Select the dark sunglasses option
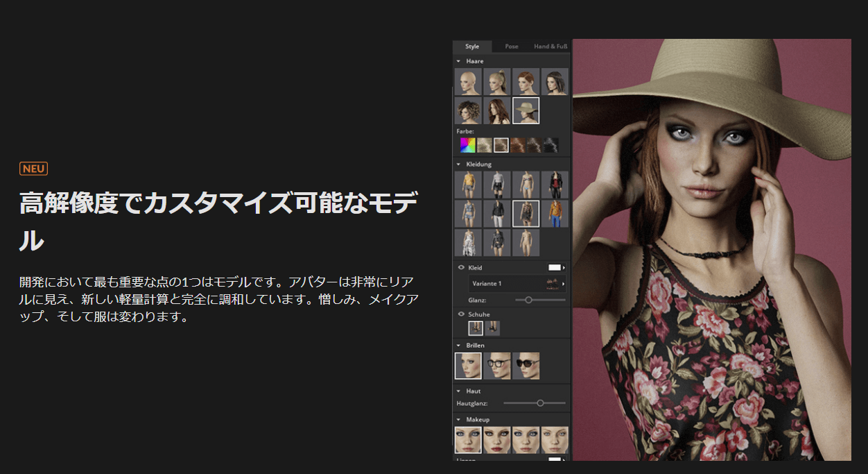This screenshot has height=474, width=868. point(526,366)
